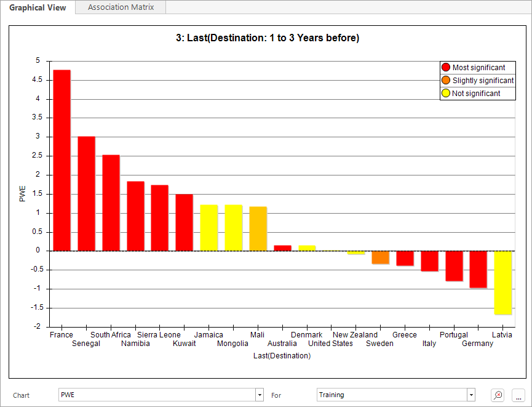
Task: Click the Italy negative bar
Action: pos(429,261)
